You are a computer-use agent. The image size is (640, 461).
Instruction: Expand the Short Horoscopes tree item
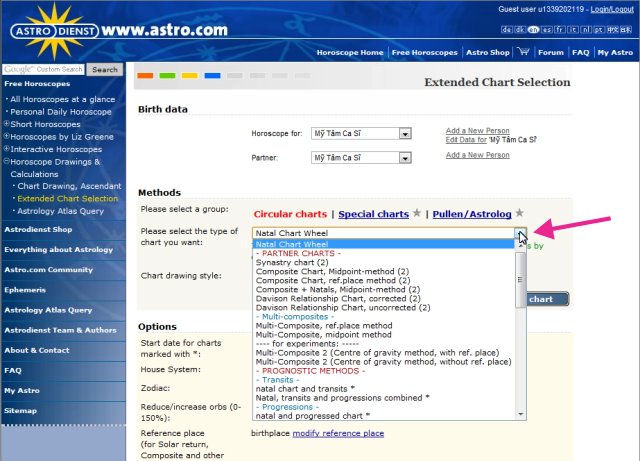(x=5, y=124)
